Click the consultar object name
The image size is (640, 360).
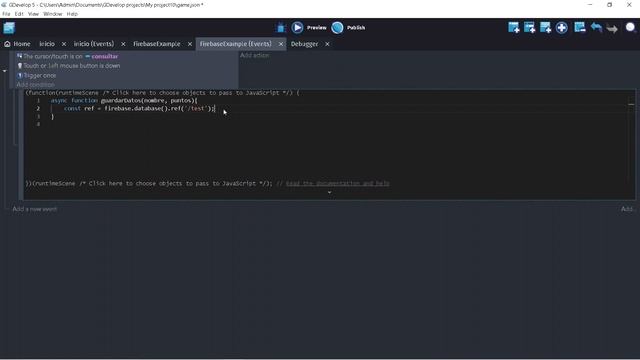pyautogui.click(x=104, y=56)
